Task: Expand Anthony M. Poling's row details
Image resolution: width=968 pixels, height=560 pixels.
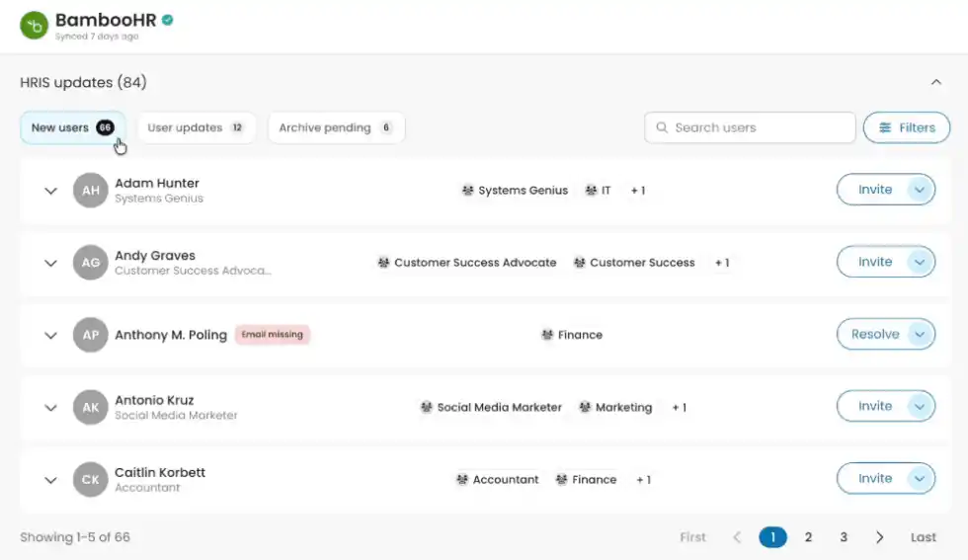Action: click(50, 335)
